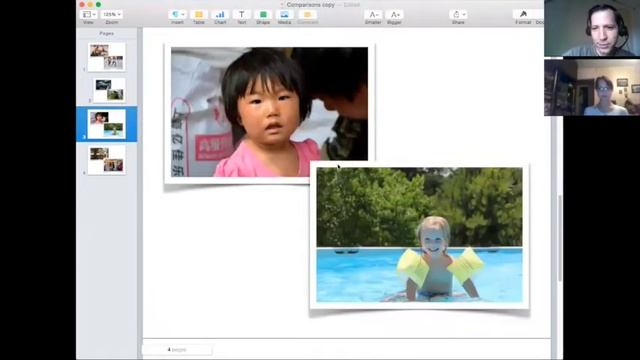The width and height of the screenshot is (640, 360).
Task: Click the Bigger font size icon
Action: [x=394, y=15]
